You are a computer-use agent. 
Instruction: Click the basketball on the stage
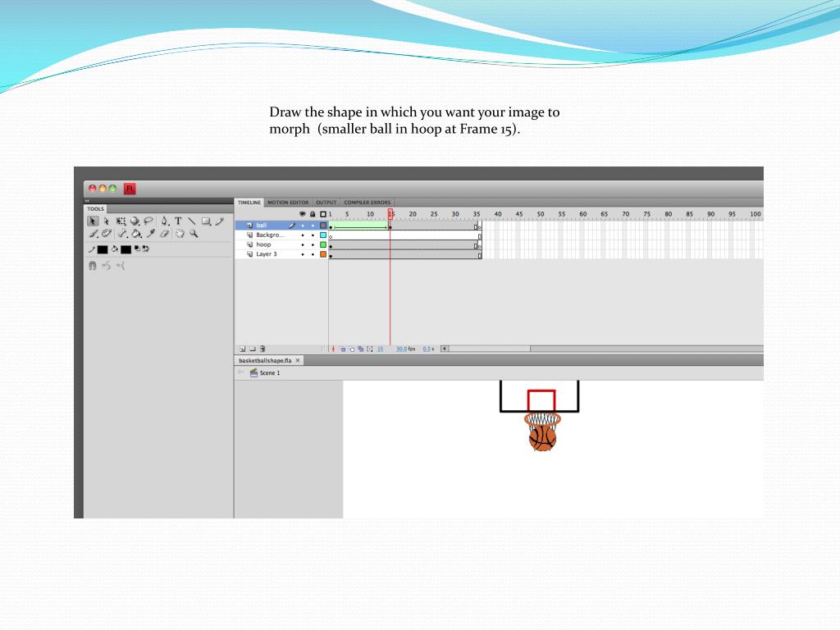coord(542,438)
